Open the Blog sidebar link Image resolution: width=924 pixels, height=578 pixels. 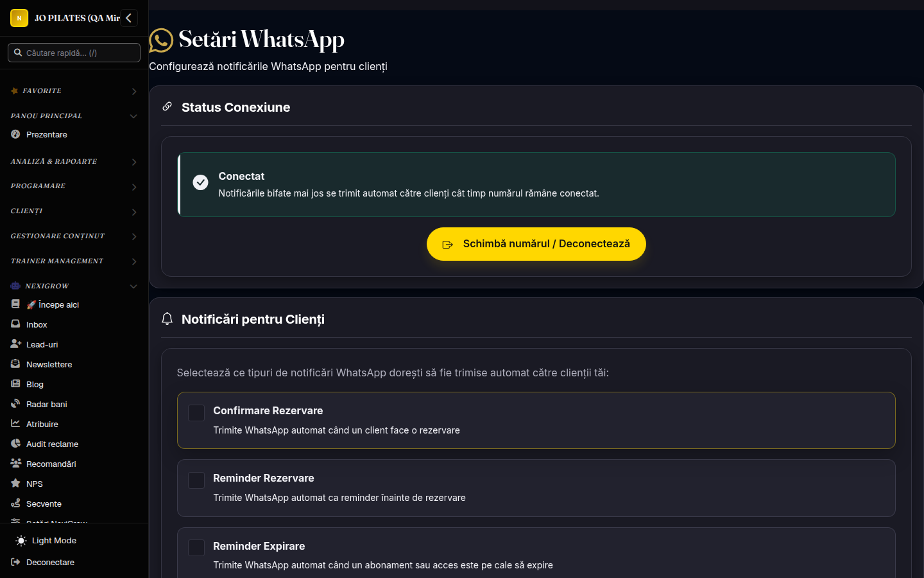click(x=74, y=384)
